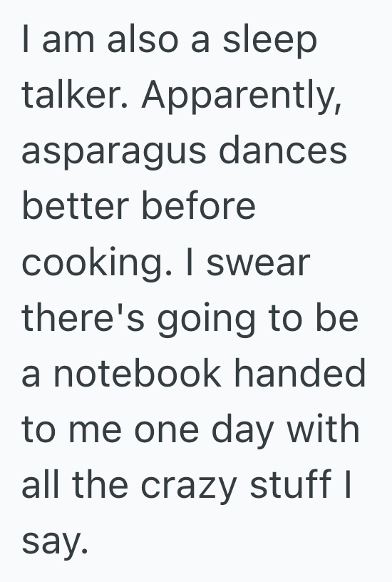Click the word "better"
The image size is (392, 582).
click(x=76, y=205)
